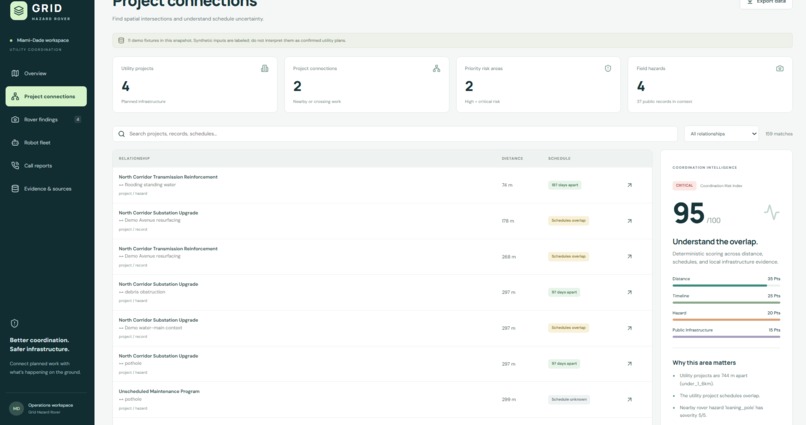This screenshot has width=806, height=425.
Task: Click the Coordination Intelligence panel label
Action: point(704,168)
